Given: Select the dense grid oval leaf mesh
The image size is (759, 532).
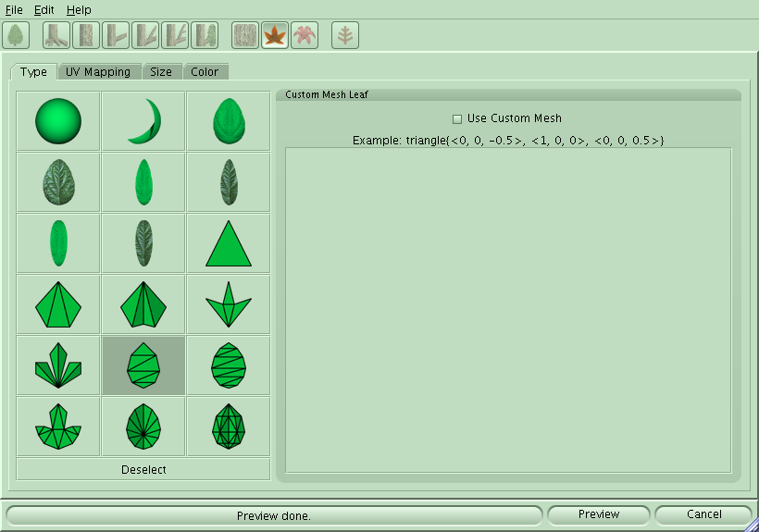Looking at the screenshot, I should point(229,427).
